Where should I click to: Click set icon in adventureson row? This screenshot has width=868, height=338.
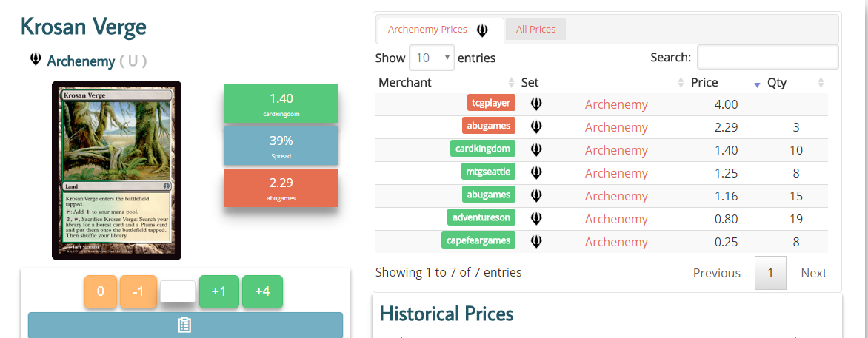coord(536,219)
